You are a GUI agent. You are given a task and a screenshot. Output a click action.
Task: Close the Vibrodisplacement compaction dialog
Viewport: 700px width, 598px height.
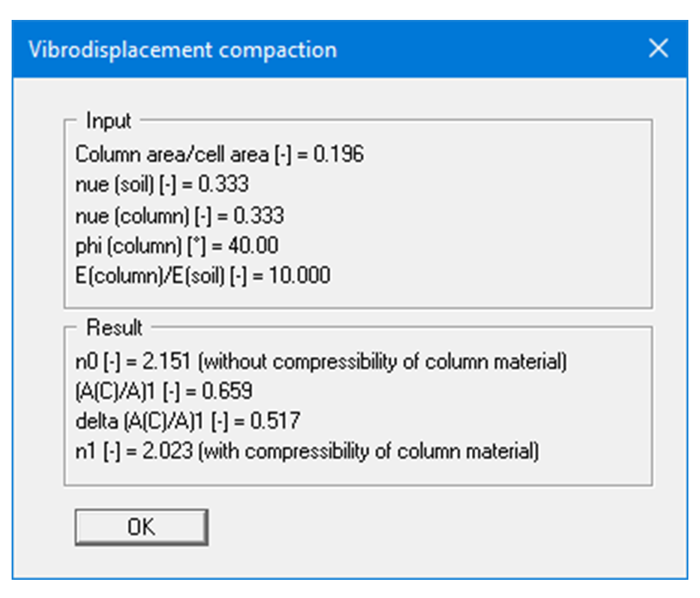659,49
